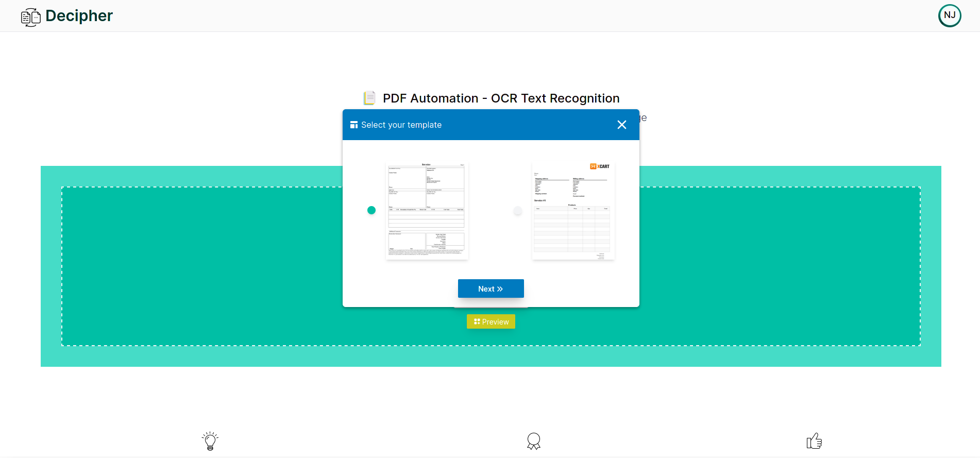Click the award ribbon icon
This screenshot has height=459, width=980.
pos(534,441)
